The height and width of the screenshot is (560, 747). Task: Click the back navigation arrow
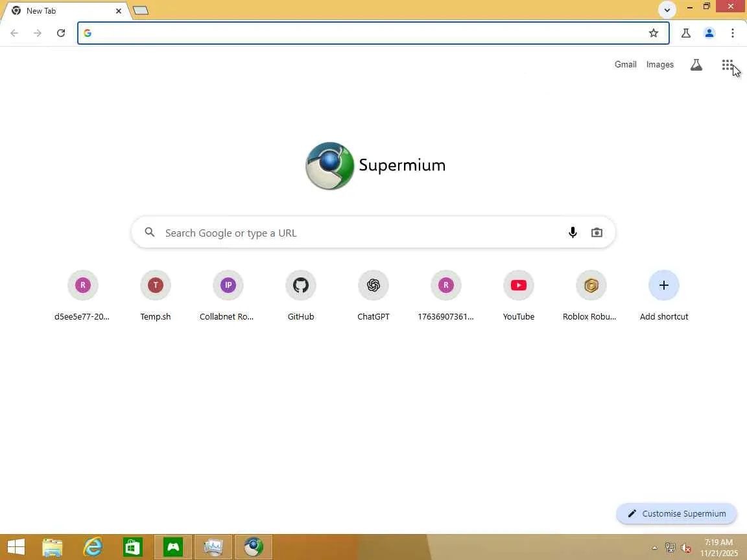coord(14,33)
